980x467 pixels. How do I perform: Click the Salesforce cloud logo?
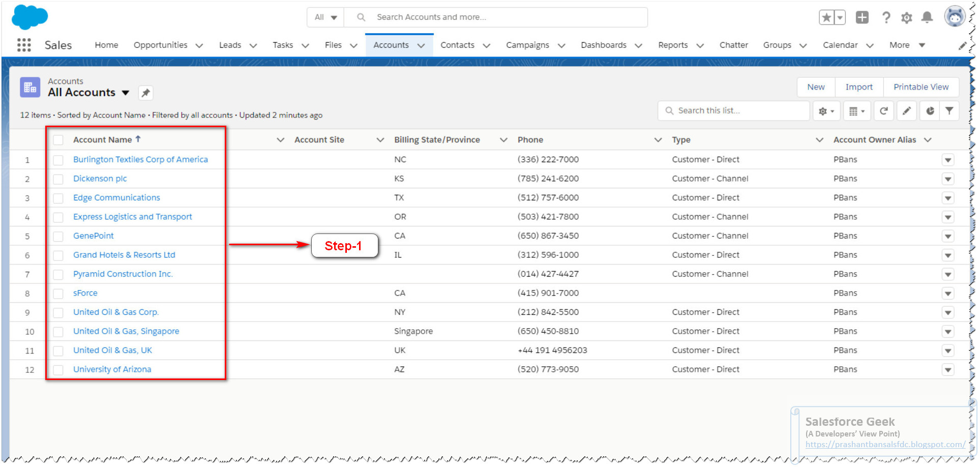tap(29, 17)
